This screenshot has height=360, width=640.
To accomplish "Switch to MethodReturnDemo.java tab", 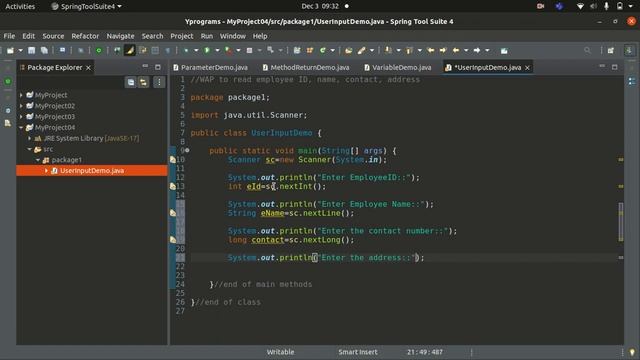I will [306, 67].
